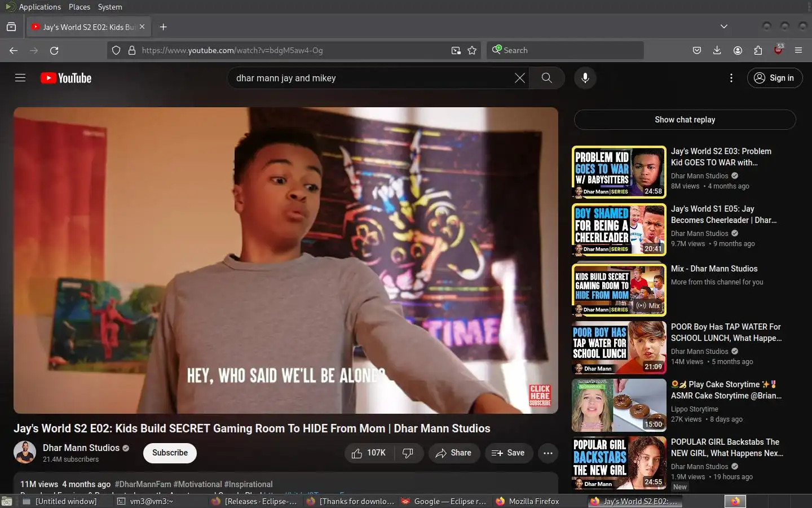Close the Jay's World browser tab
The height and width of the screenshot is (508, 812).
(142, 27)
